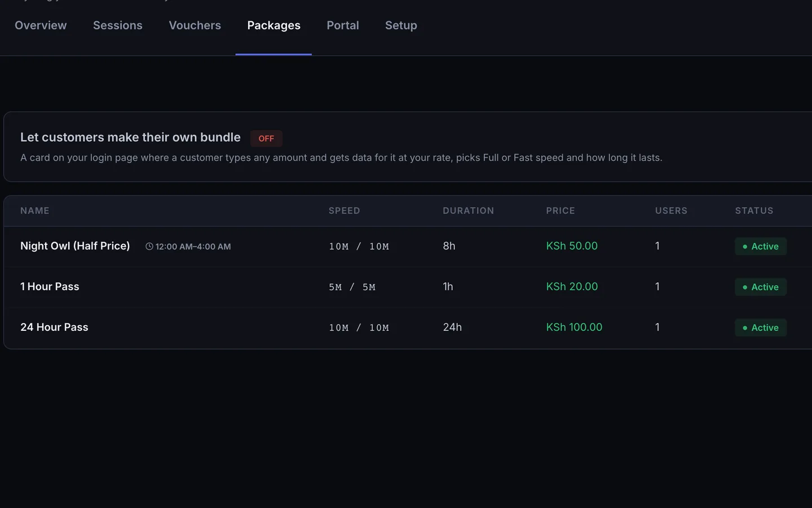812x508 pixels.
Task: Go to the Vouchers tab
Action: click(x=195, y=25)
